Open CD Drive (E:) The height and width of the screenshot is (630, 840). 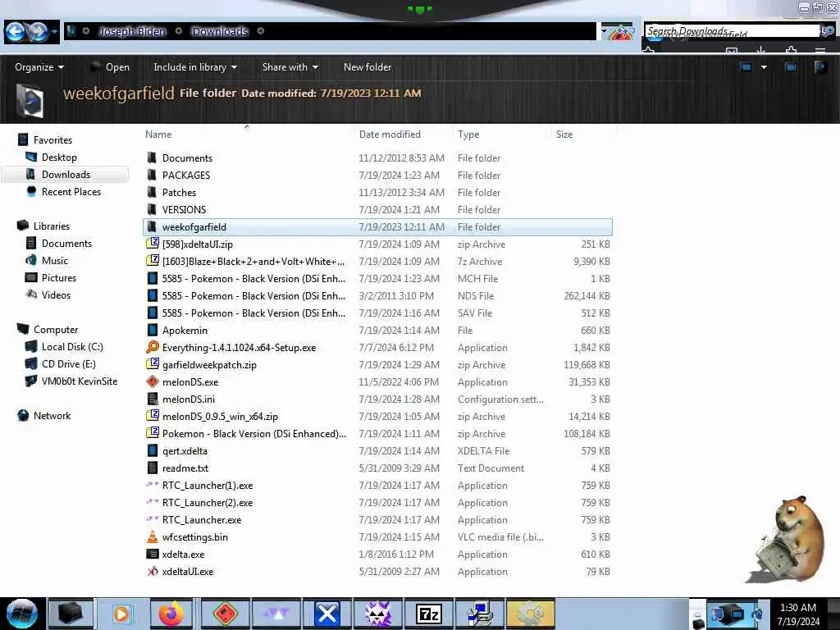coord(69,363)
